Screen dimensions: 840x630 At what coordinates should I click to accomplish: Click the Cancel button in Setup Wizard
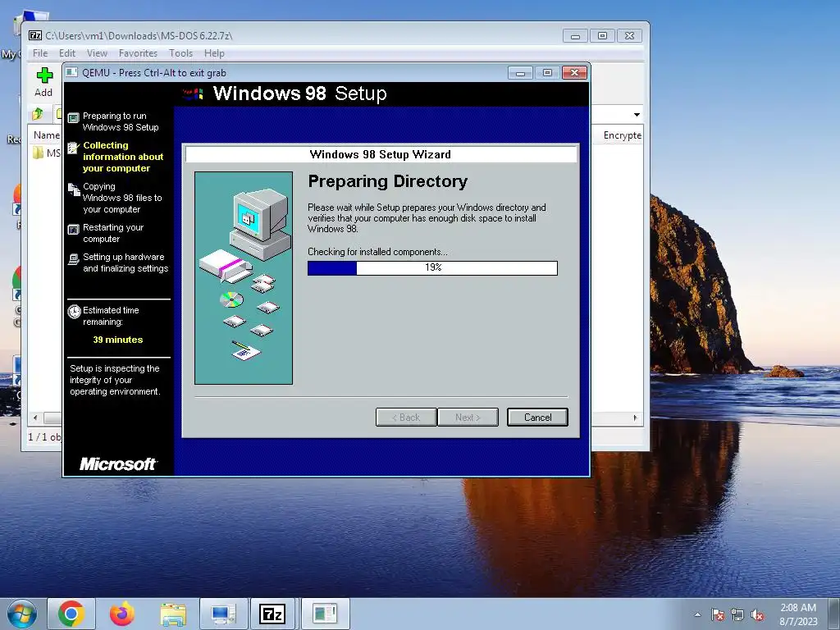click(x=537, y=418)
